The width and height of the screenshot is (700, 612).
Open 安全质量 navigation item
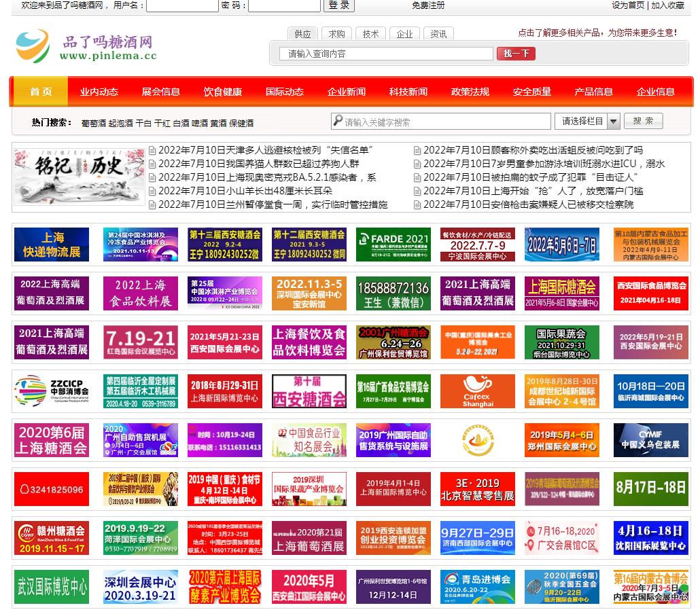point(532,92)
